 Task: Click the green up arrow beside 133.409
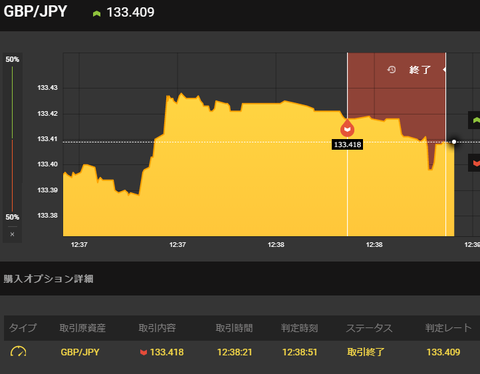pos(97,14)
